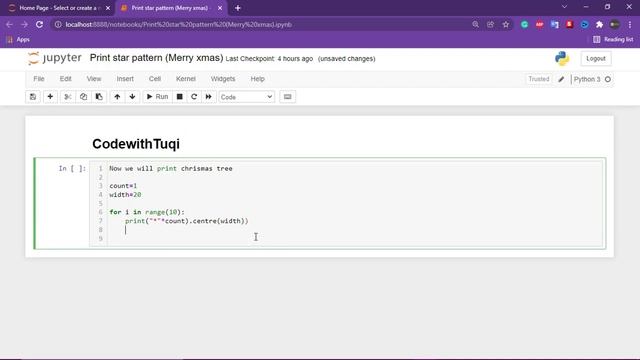Open the Chrome three-dot menu
This screenshot has height=360, width=640.
[630, 24]
